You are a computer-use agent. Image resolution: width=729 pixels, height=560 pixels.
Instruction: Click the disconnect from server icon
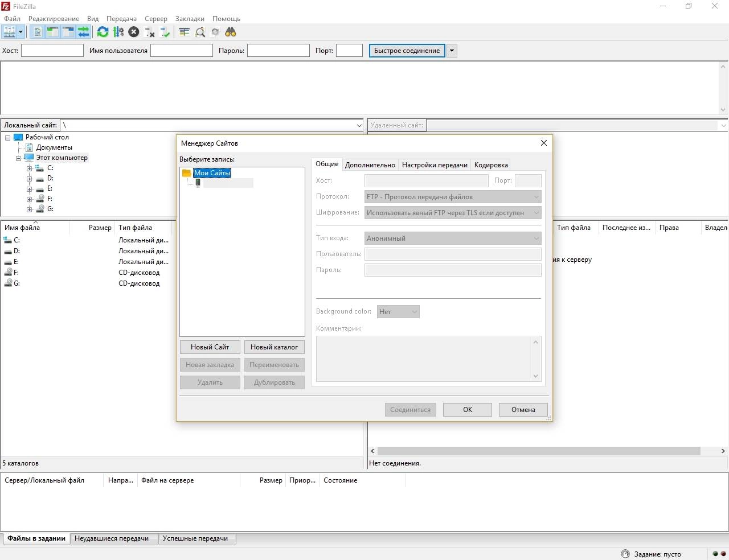point(150,32)
